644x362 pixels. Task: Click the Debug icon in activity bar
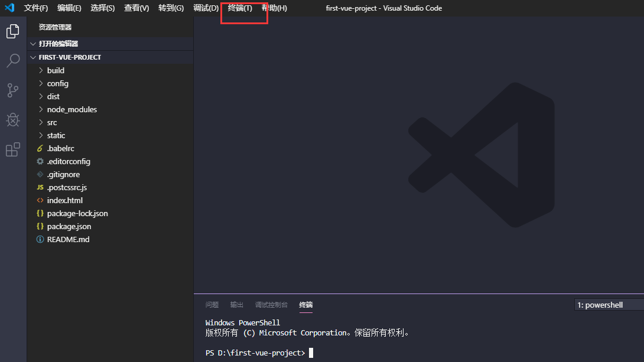click(12, 119)
